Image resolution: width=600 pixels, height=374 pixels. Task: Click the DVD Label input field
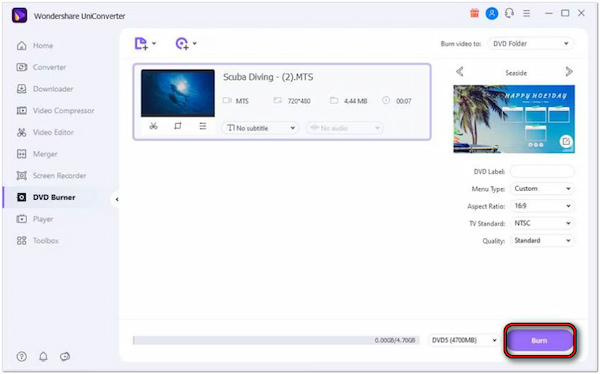[x=542, y=171]
